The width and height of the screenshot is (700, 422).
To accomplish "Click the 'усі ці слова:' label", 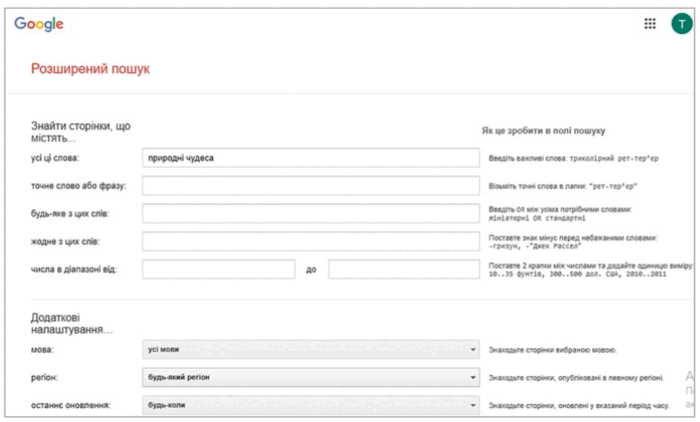I will pyautogui.click(x=55, y=158).
